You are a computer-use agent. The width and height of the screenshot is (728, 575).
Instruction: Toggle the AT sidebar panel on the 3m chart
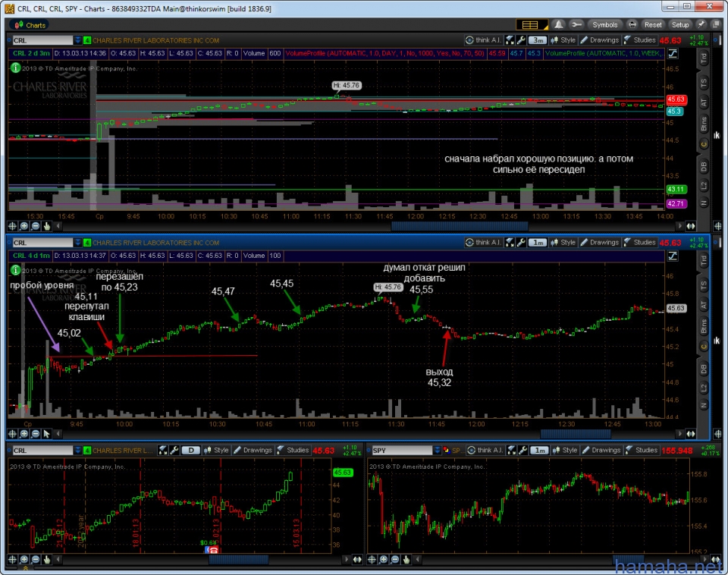(x=704, y=102)
